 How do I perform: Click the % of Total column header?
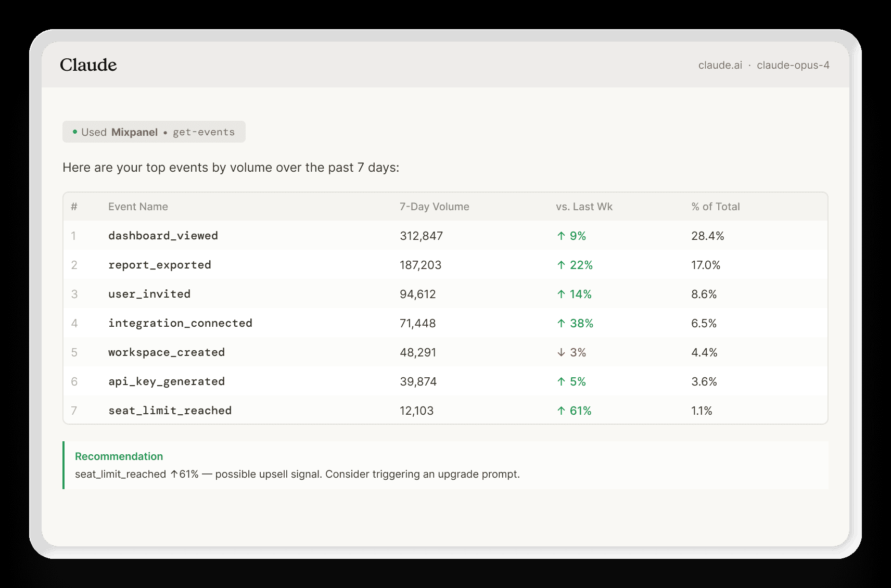(x=716, y=207)
